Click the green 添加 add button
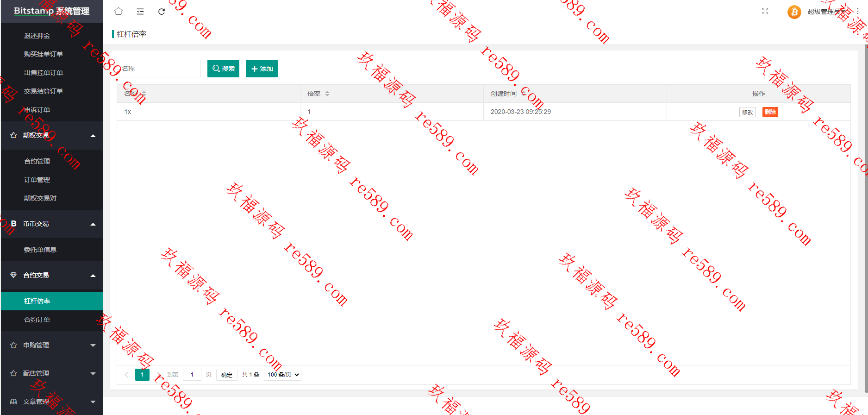The image size is (868, 415). (x=262, y=69)
